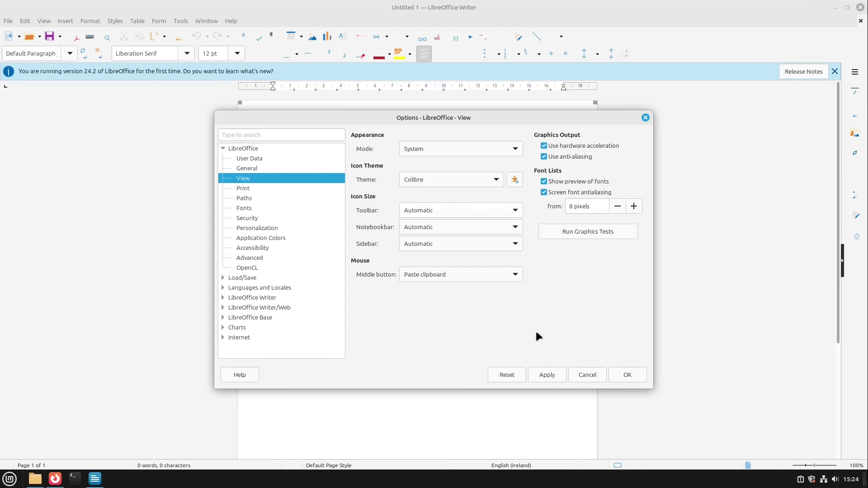Click the Export as PDF icon
The height and width of the screenshot is (488, 868).
tap(76, 38)
